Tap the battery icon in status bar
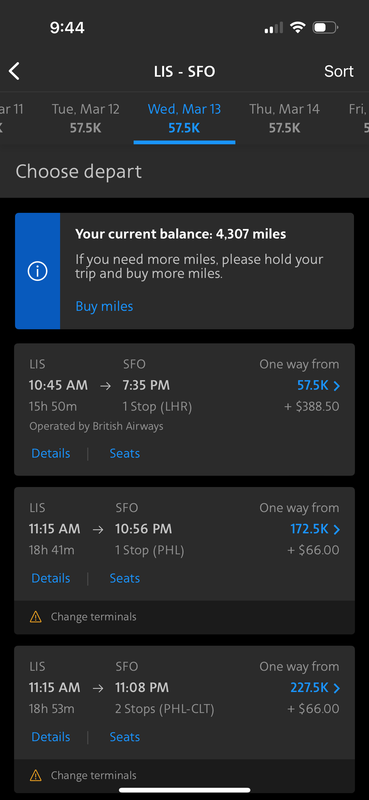The image size is (369, 800). coord(325,28)
